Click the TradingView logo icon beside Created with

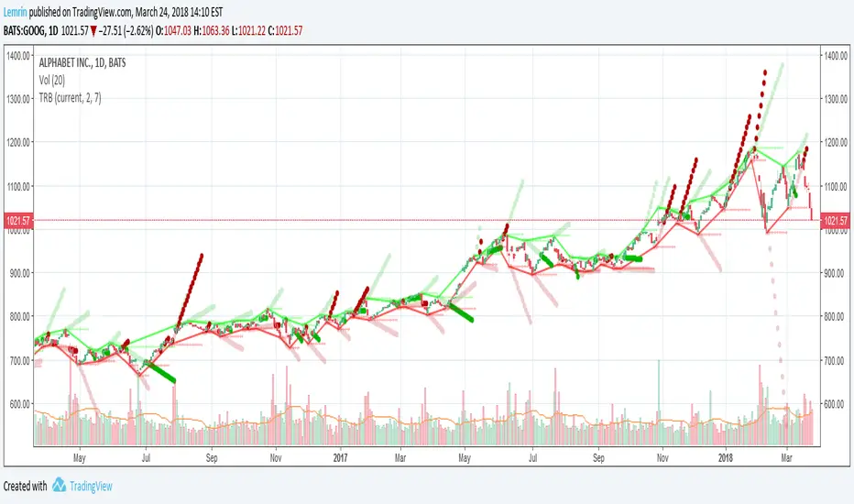59,485
